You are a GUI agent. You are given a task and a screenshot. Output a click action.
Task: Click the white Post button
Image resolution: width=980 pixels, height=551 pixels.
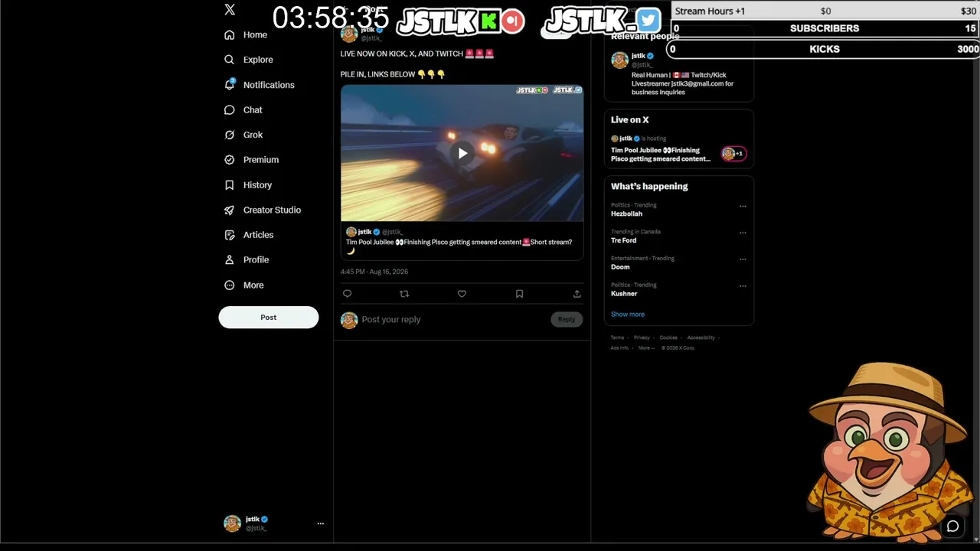coord(268,318)
